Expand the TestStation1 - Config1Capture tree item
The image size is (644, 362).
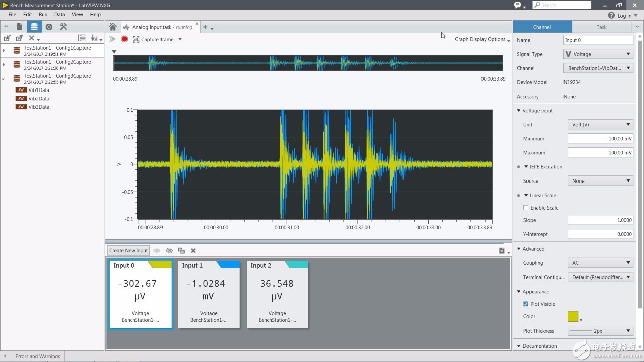(x=4, y=51)
